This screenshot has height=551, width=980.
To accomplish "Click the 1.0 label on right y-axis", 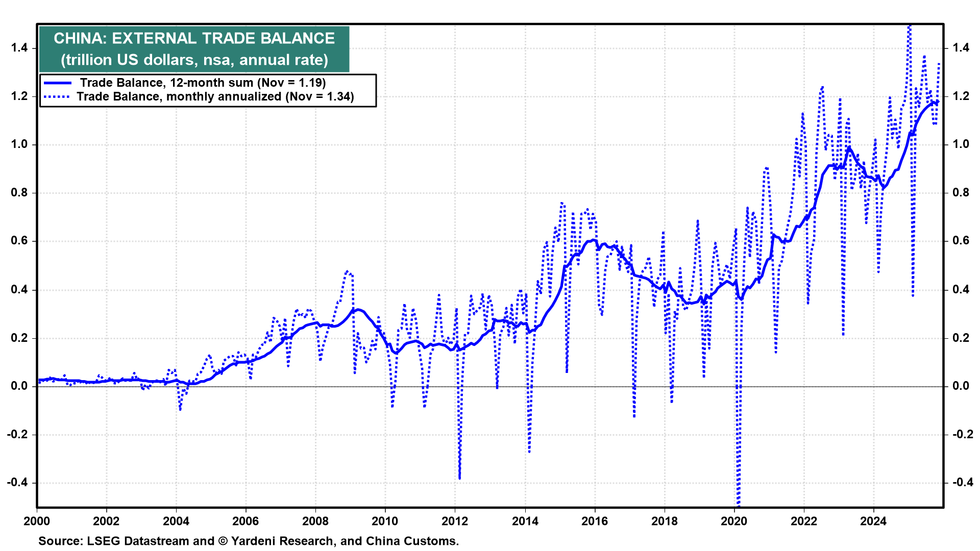I will click(961, 144).
